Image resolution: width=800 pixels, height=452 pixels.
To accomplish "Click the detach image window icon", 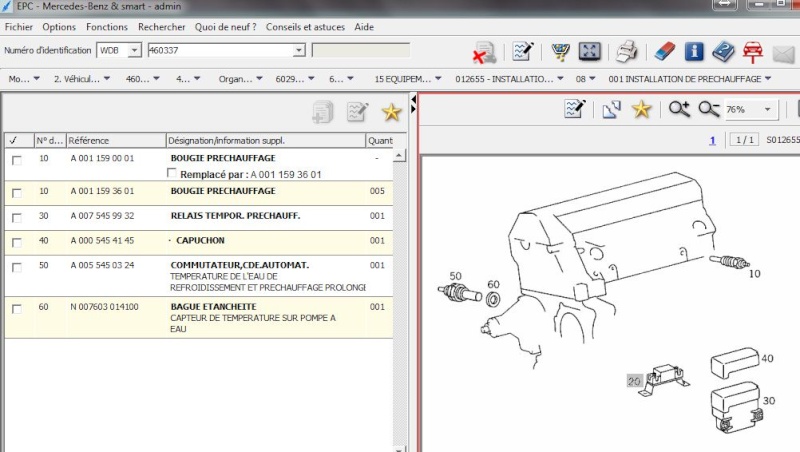I will pos(611,109).
